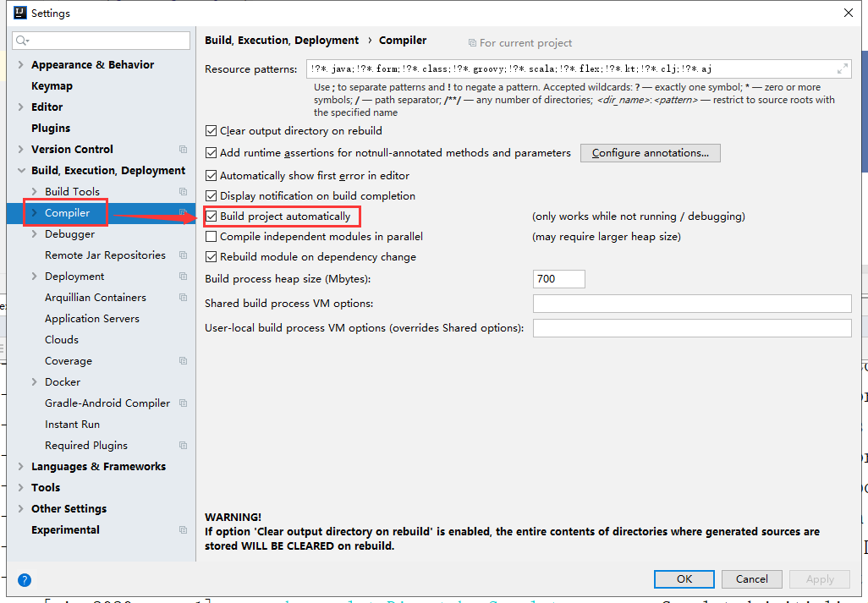This screenshot has height=603, width=868.
Task: Uncheck Build project automatically
Action: [211, 217]
